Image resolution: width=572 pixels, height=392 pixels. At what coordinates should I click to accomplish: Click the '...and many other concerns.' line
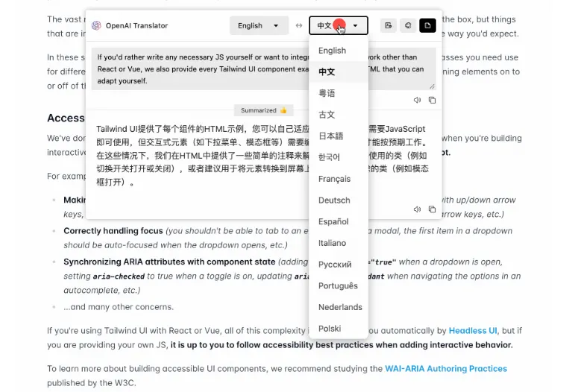(119, 307)
